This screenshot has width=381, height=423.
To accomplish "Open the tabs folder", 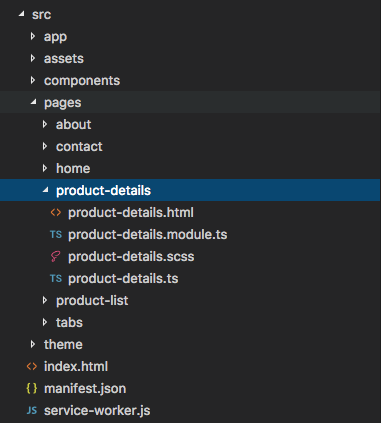I will pos(69,322).
